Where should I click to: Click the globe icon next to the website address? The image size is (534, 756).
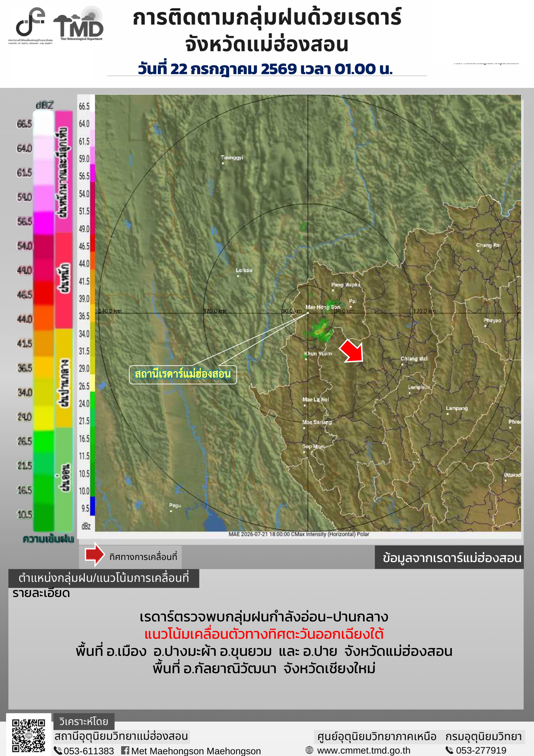point(309,750)
